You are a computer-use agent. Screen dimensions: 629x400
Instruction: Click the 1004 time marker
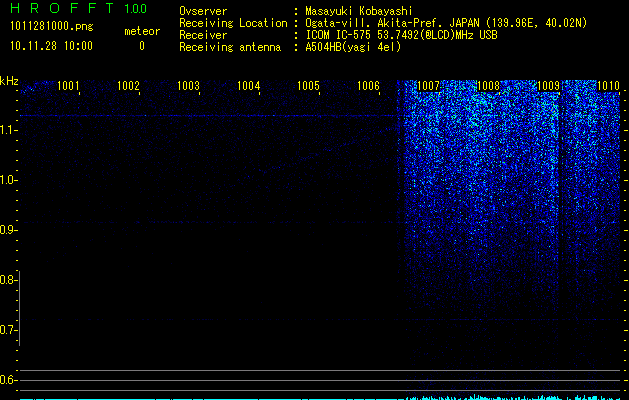pos(248,85)
